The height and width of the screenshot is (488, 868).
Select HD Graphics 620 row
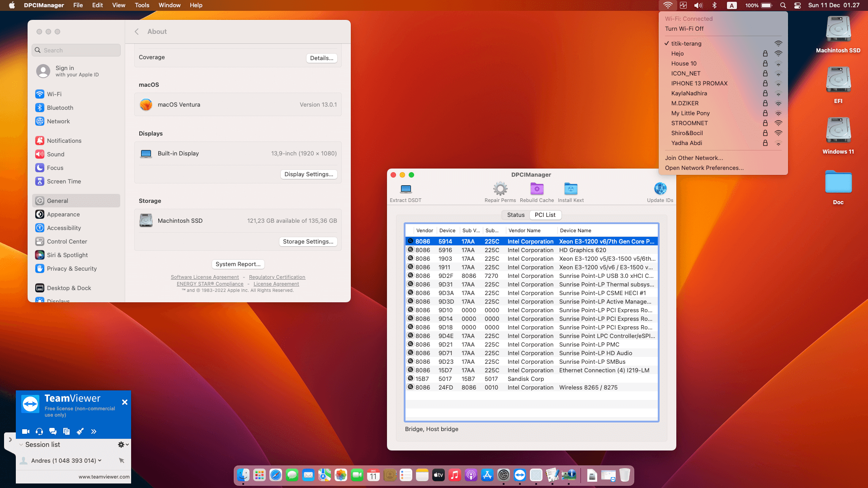click(x=532, y=250)
